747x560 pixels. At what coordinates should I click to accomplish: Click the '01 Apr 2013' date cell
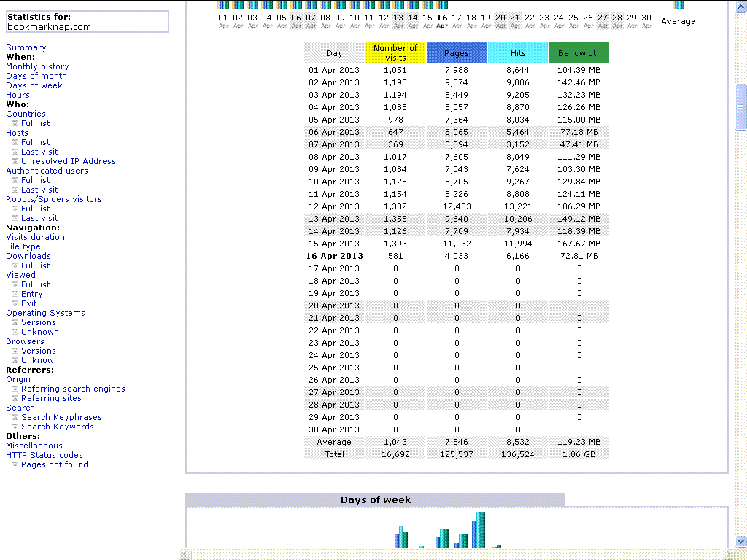334,70
